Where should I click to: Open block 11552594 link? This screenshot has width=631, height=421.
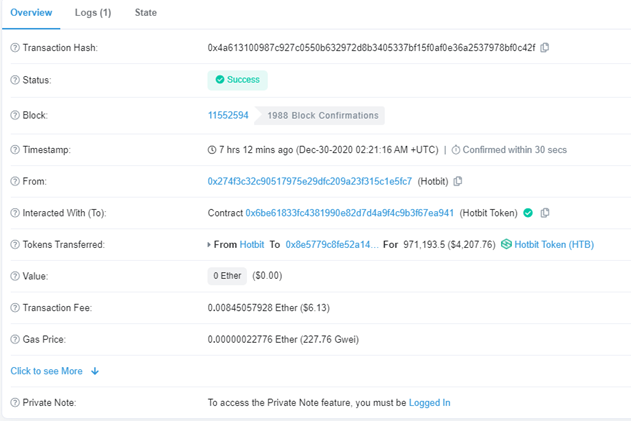(x=228, y=116)
